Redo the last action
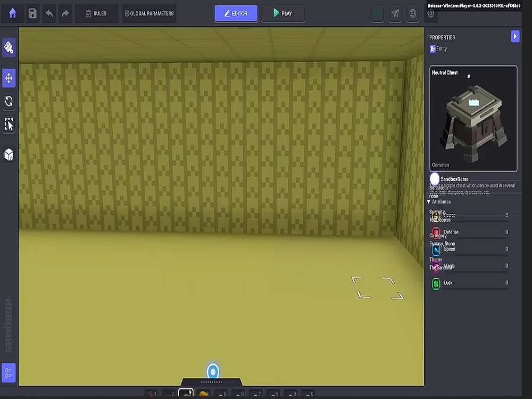This screenshot has width=532, height=399. [x=64, y=13]
